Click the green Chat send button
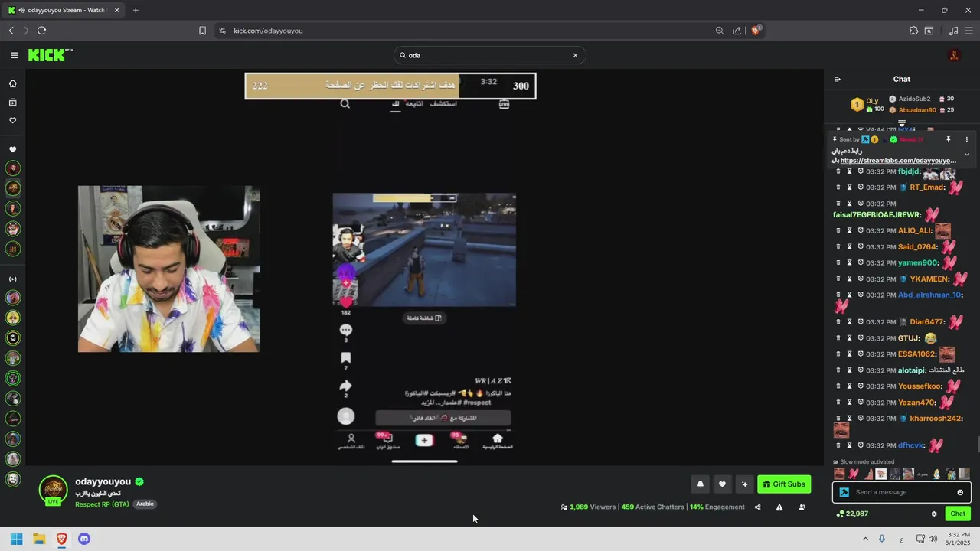 click(x=958, y=514)
